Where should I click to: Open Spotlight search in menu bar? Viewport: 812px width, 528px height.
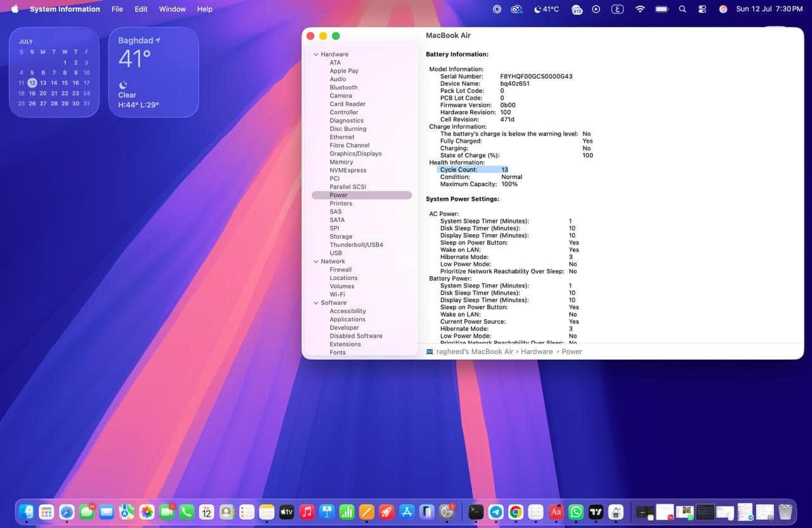coord(683,9)
